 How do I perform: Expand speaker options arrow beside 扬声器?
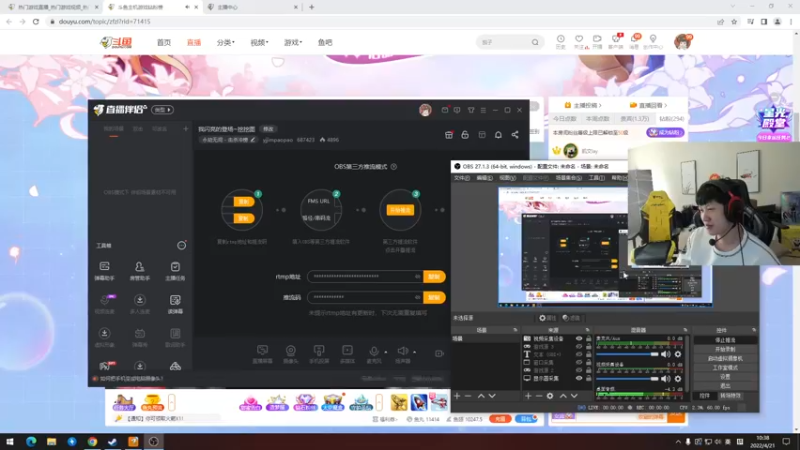pos(414,352)
